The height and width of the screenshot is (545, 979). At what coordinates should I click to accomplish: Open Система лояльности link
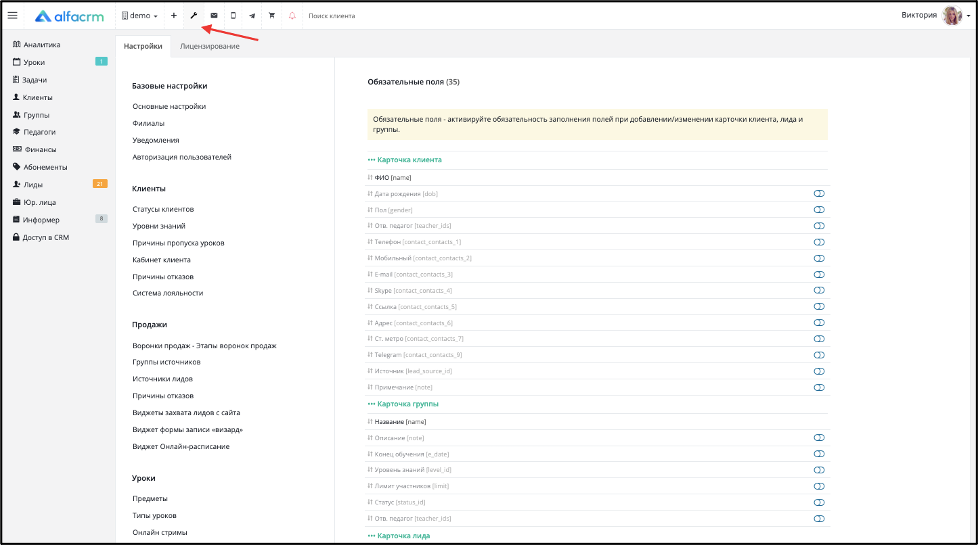(x=167, y=293)
